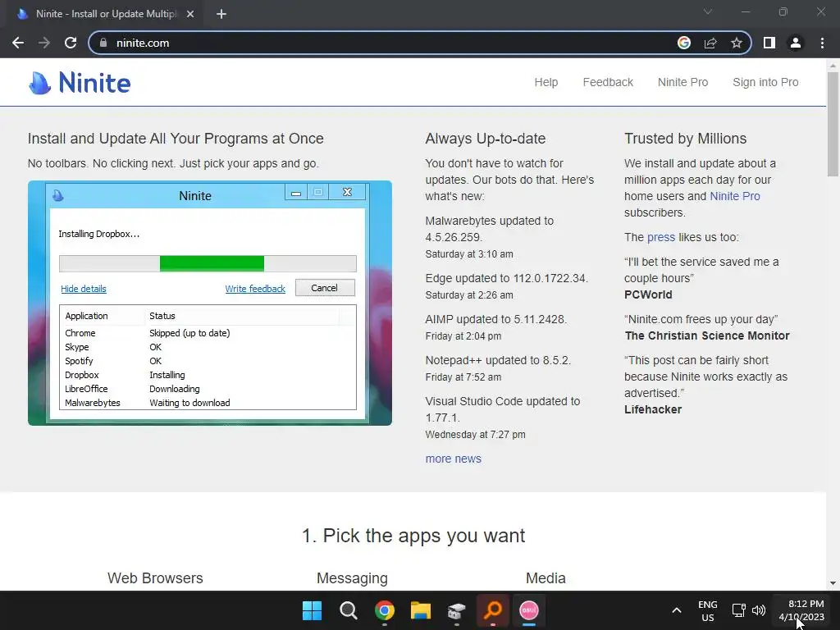Toggle the Chrome side panel icon
The width and height of the screenshot is (840, 630).
(x=769, y=43)
